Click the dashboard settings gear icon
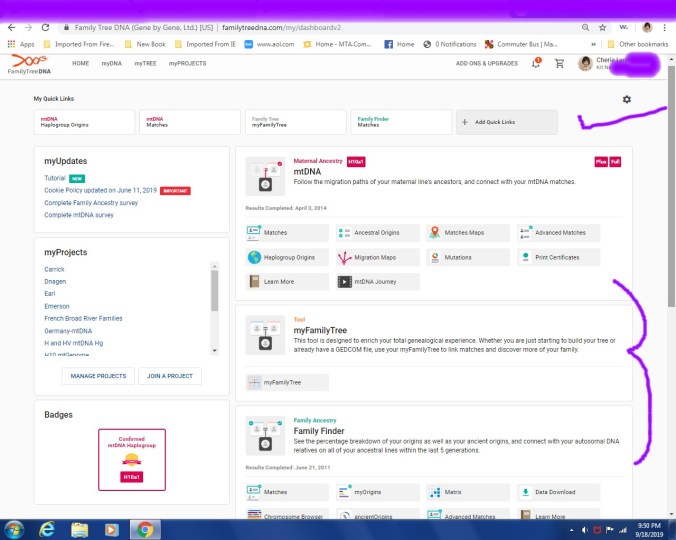The height and width of the screenshot is (540, 676). 627,99
